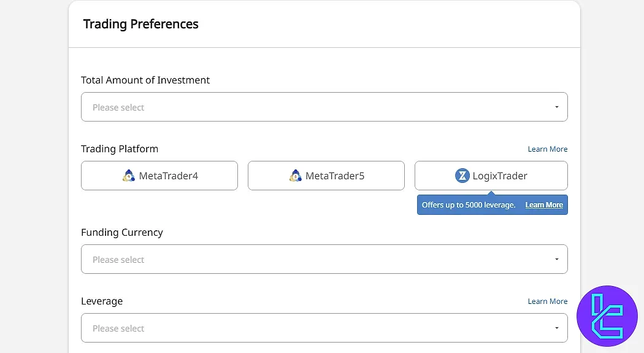Click the arrow in the Funding Currency field
The image size is (644, 353).
tap(556, 259)
